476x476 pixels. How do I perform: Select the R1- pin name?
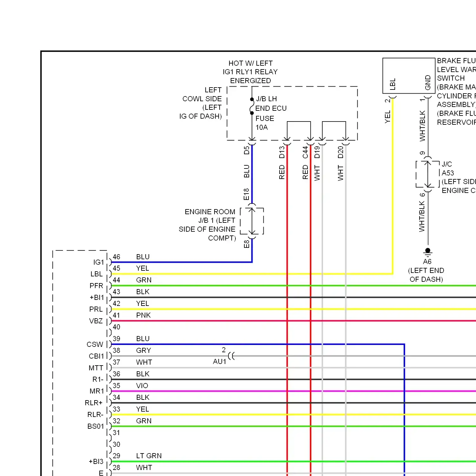click(x=98, y=379)
